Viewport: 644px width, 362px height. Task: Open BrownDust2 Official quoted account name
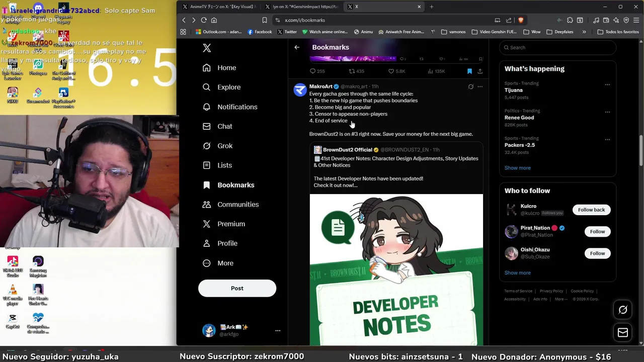tap(347, 150)
